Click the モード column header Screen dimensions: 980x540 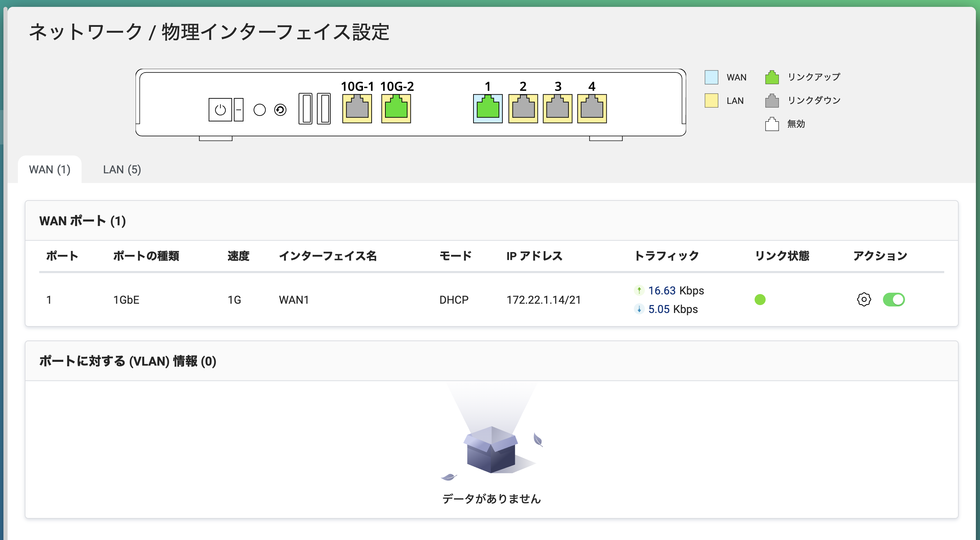[x=455, y=256]
